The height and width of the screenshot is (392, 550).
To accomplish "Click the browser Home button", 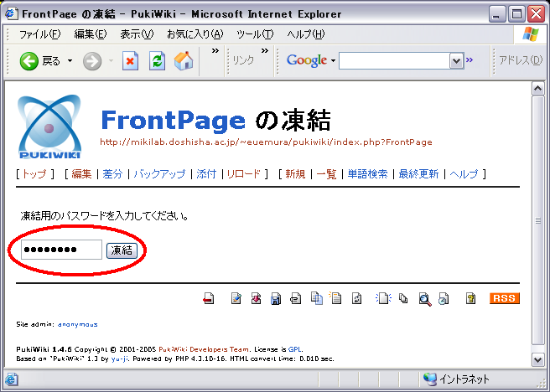I will click(x=184, y=61).
